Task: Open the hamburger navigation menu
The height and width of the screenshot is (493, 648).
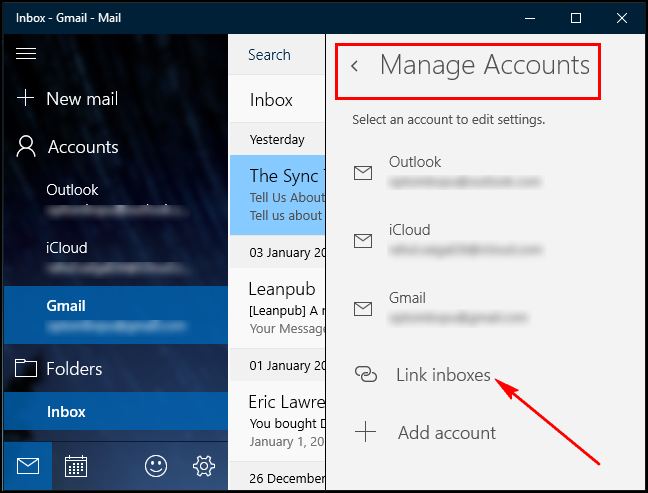Action: (x=26, y=54)
